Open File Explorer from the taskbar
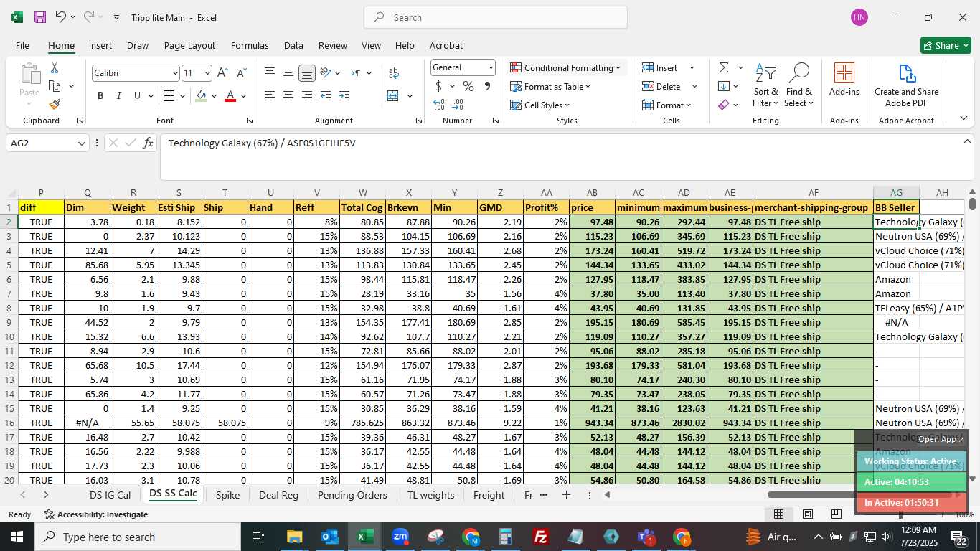The height and width of the screenshot is (551, 980). [295, 537]
